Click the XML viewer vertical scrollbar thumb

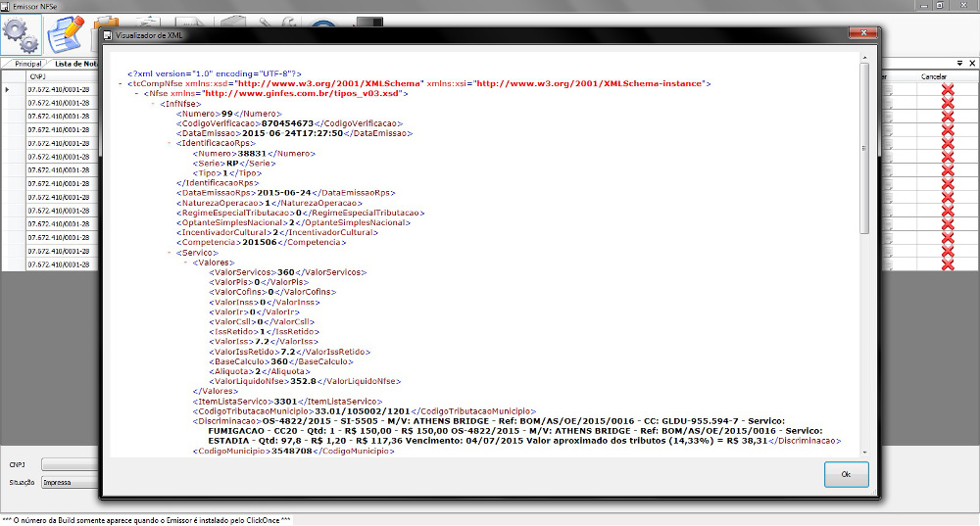pyautogui.click(x=863, y=147)
